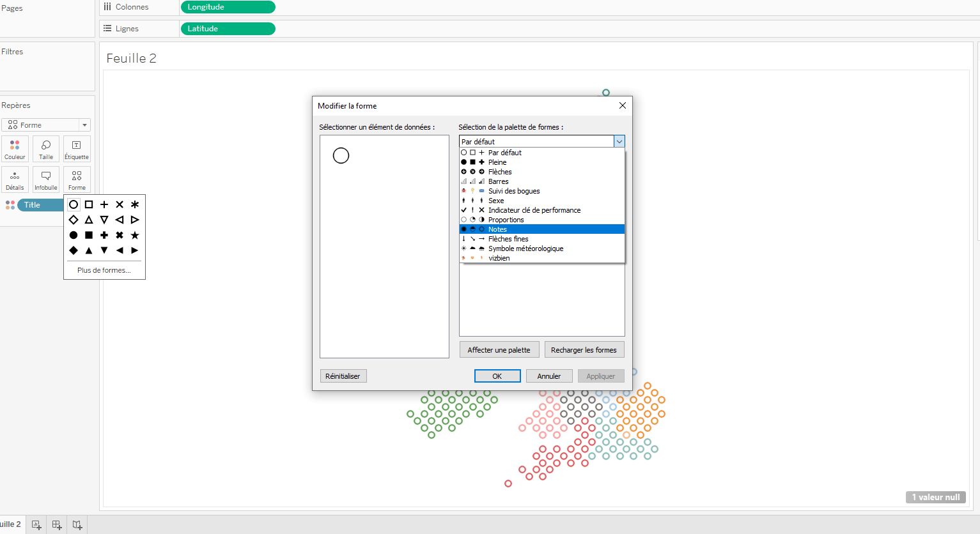Add a new worksheet tab
The height and width of the screenshot is (534, 980).
click(x=36, y=524)
